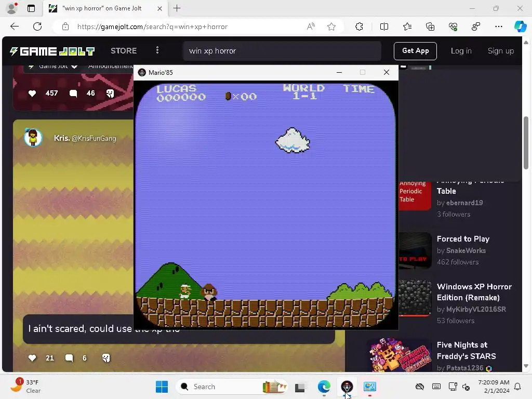The image size is (532, 399).
Task: Open Collections in Edge toolbar
Action: tap(430, 26)
